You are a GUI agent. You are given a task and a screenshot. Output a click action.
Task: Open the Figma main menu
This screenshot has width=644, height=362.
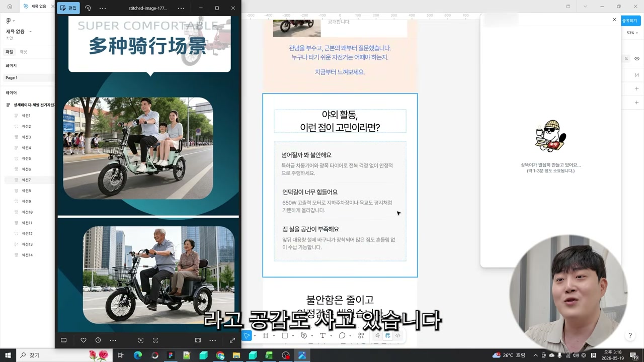(x=10, y=21)
